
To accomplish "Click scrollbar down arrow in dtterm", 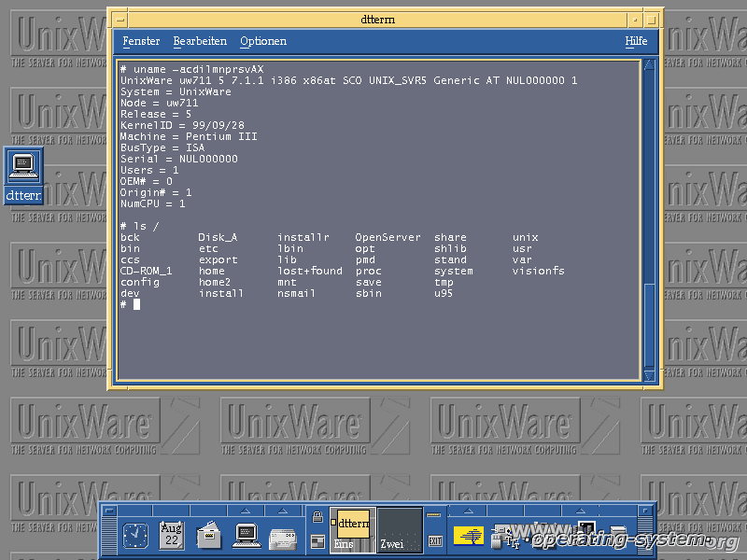I will click(x=649, y=376).
